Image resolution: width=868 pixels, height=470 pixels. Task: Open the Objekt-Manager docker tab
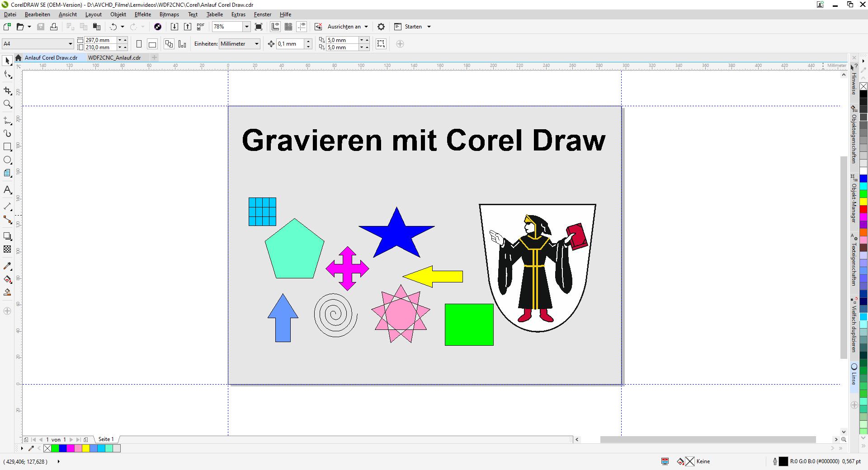point(854,199)
